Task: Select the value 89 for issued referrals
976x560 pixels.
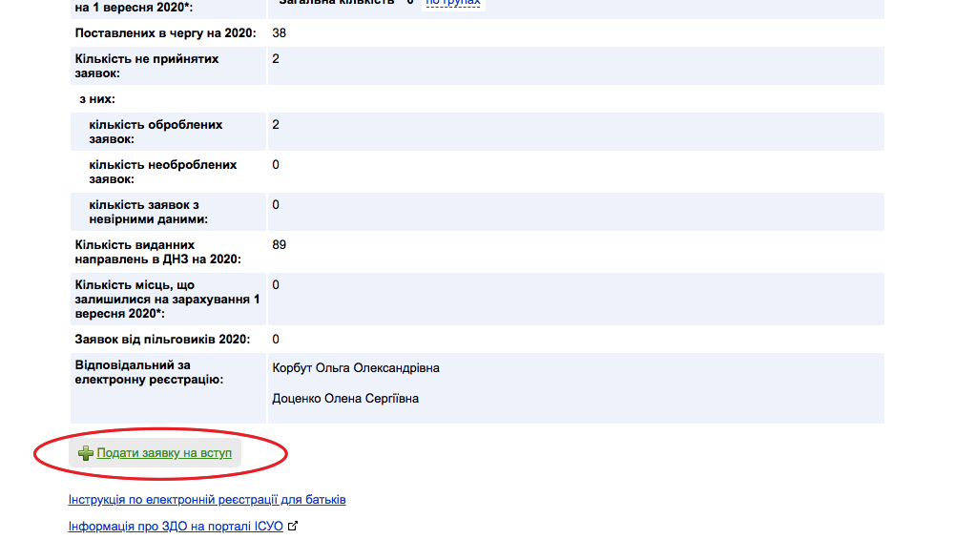Action: point(279,245)
